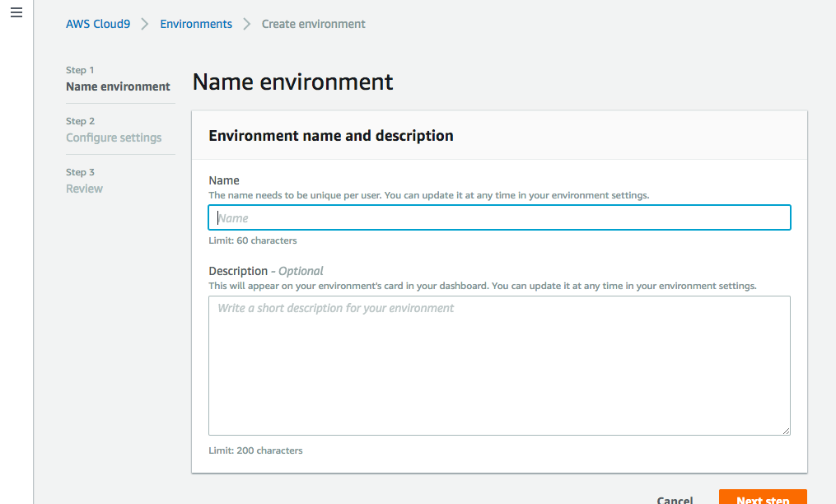This screenshot has height=504, width=836.
Task: Click the Description - Optional label
Action: coord(265,271)
